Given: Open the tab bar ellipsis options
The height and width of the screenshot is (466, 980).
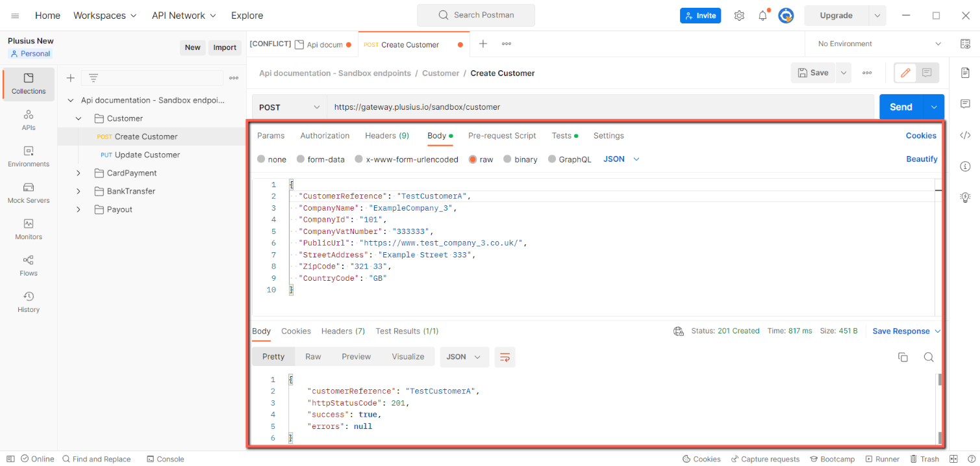Looking at the screenshot, I should [507, 44].
